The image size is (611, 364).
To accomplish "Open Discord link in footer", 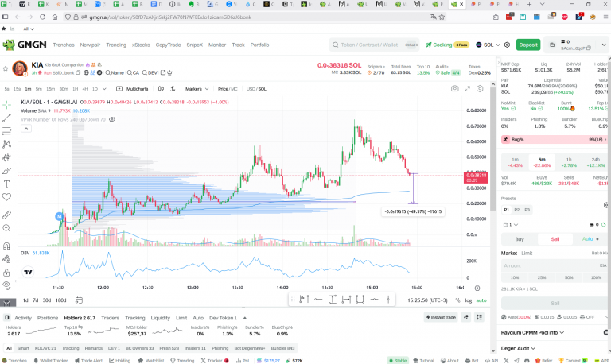I will pyautogui.click(x=527, y=361).
